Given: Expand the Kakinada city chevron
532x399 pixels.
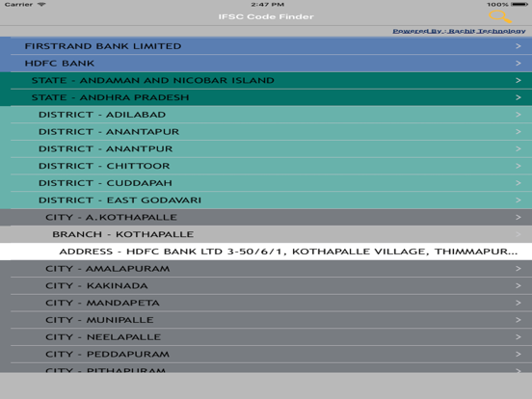Looking at the screenshot, I should pos(519,285).
